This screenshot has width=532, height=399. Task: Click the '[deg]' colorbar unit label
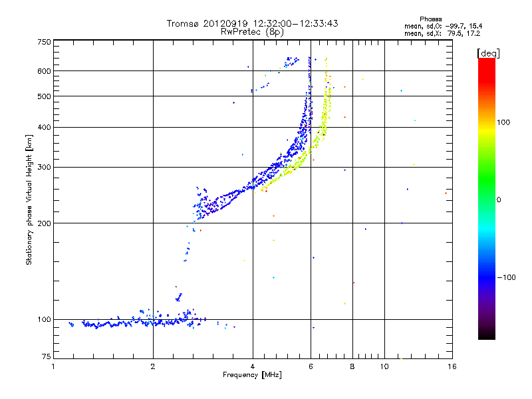click(x=488, y=53)
